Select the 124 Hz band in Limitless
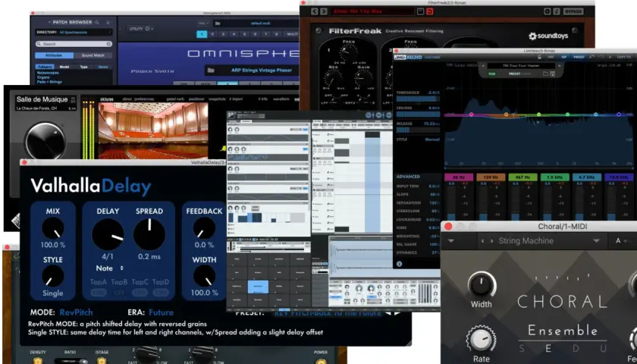Screen dimensions: 637x364 491,177
